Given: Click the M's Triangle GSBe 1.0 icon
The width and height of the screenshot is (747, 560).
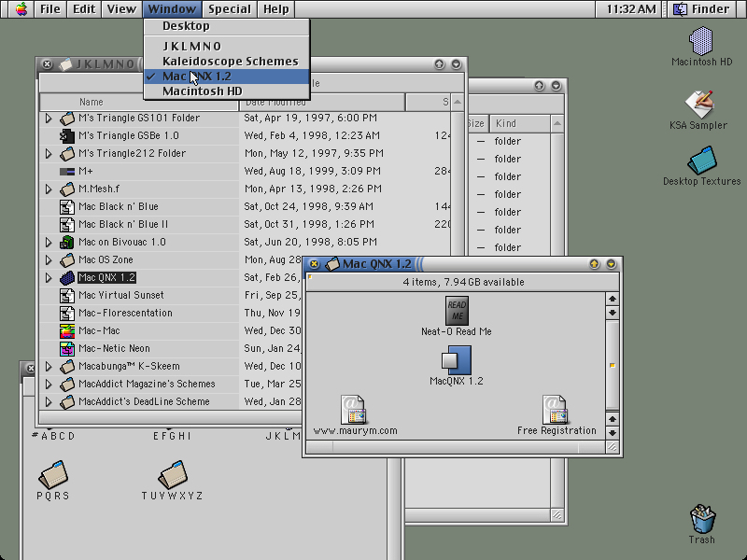Looking at the screenshot, I should point(67,136).
